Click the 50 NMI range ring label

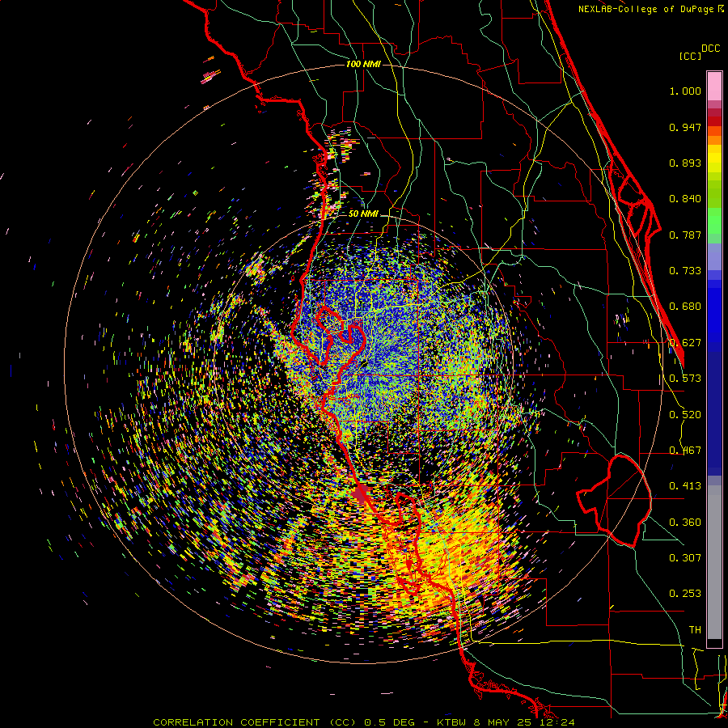coord(363,214)
